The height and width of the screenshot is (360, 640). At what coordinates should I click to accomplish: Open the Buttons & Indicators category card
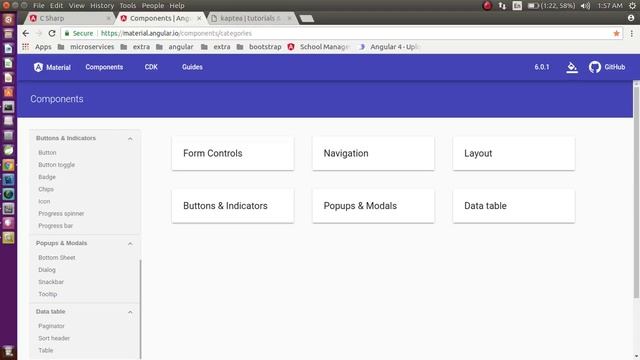233,206
